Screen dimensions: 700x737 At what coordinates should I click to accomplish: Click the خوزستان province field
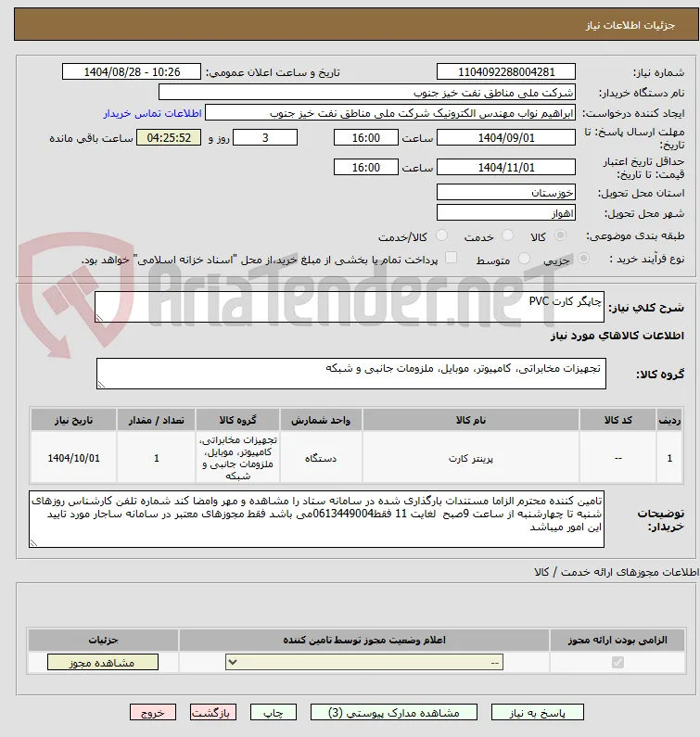tap(506, 193)
